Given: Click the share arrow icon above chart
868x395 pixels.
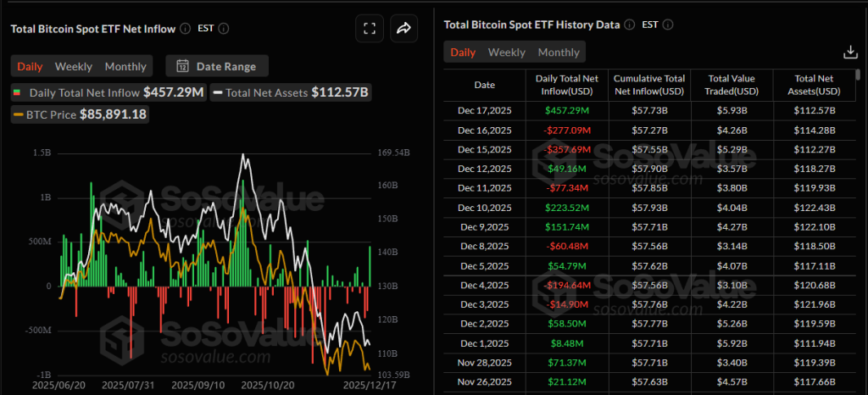Looking at the screenshot, I should (403, 28).
